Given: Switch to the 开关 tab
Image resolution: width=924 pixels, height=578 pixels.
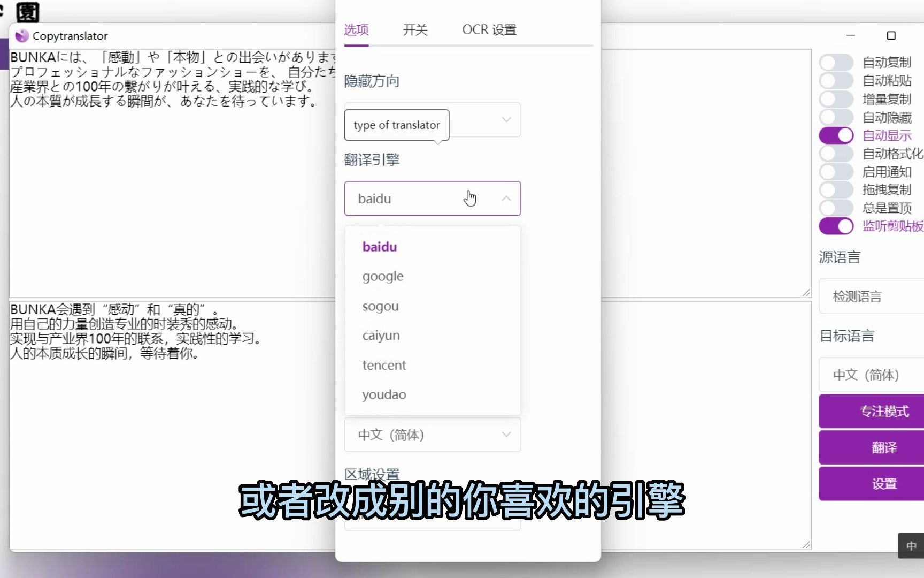Looking at the screenshot, I should pyautogui.click(x=415, y=30).
